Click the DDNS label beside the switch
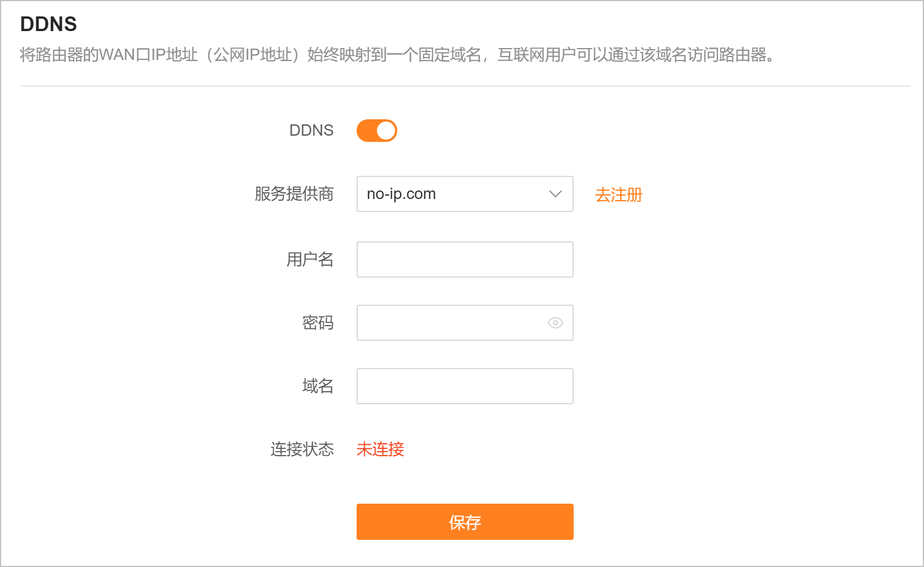This screenshot has height=567, width=924. click(311, 131)
